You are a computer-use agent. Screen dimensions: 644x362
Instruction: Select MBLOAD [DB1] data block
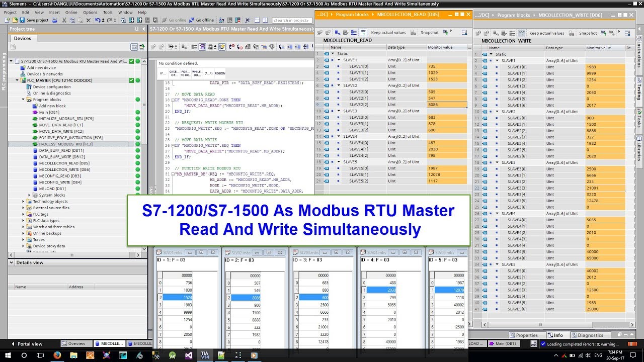52,189
